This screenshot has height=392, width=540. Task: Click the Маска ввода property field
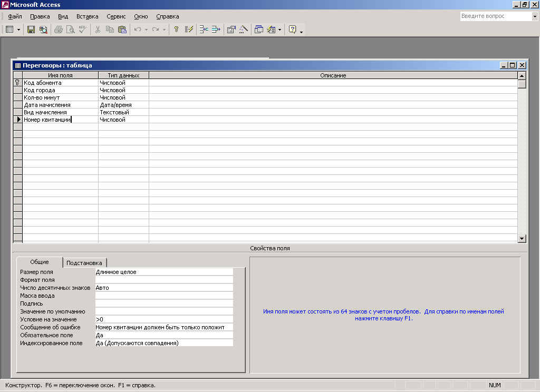[x=163, y=296]
